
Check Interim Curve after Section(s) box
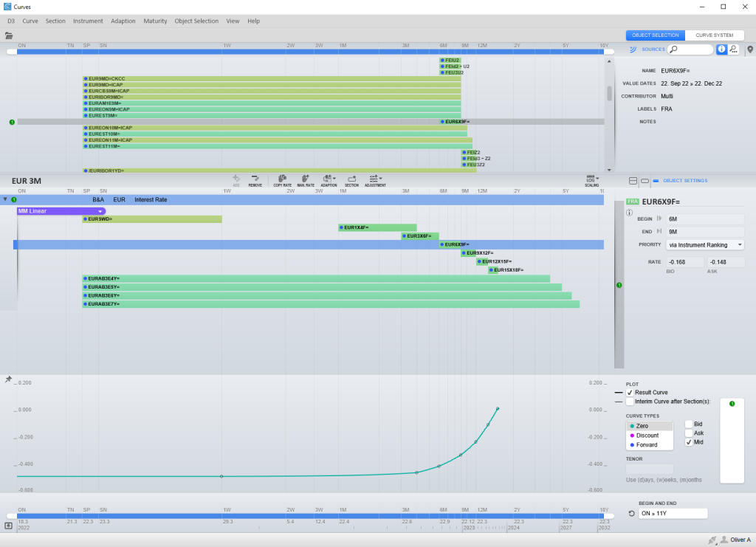tap(630, 402)
